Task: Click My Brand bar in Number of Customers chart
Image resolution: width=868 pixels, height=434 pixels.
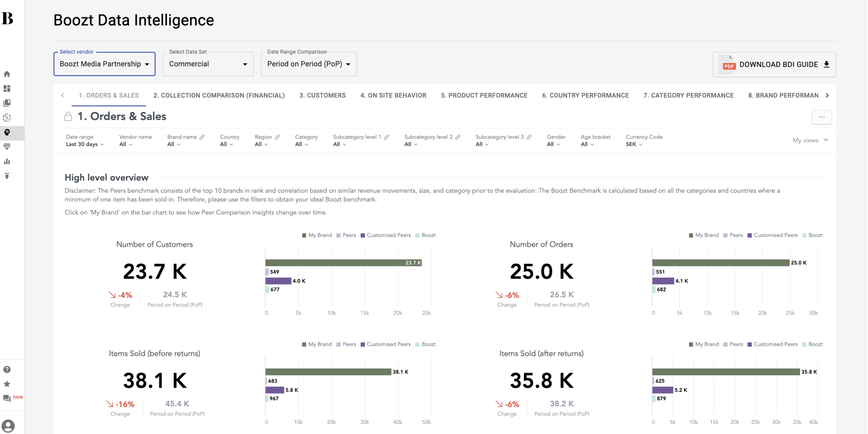Action: (343, 263)
